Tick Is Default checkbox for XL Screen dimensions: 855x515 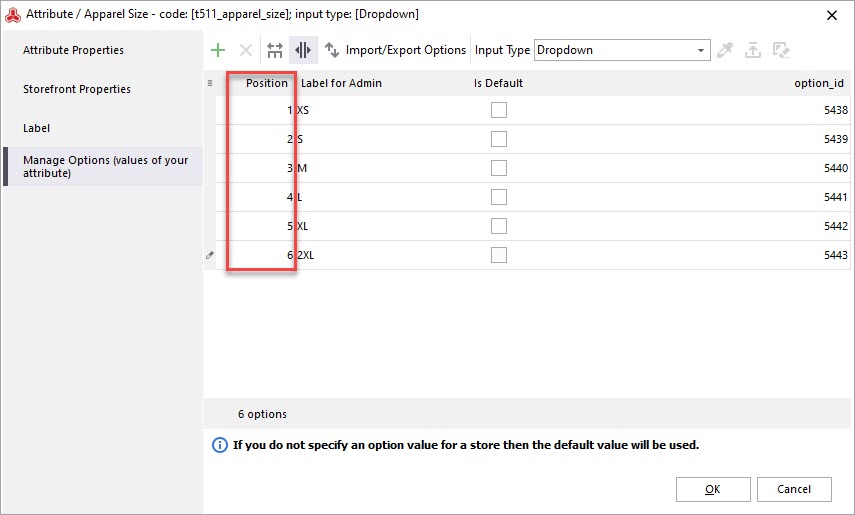pos(498,226)
